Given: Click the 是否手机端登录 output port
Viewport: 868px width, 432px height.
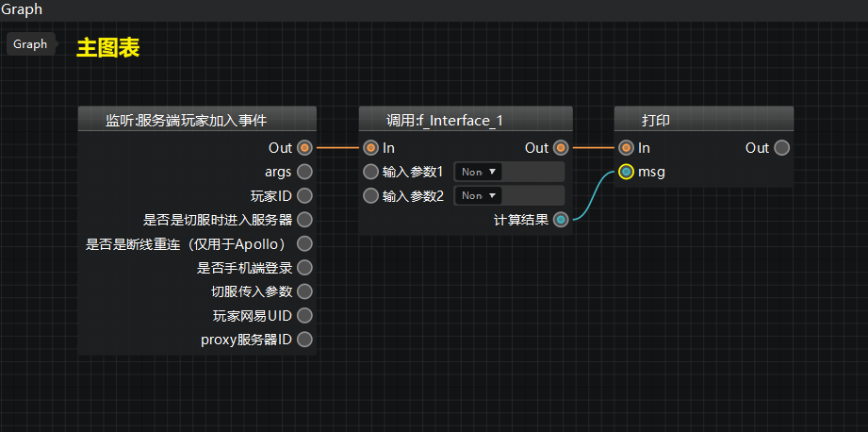Looking at the screenshot, I should point(304,268).
